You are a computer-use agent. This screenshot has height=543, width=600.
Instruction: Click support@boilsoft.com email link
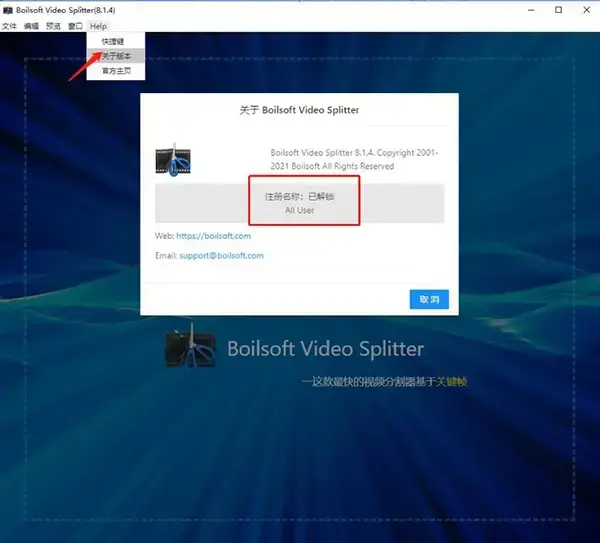click(x=221, y=255)
